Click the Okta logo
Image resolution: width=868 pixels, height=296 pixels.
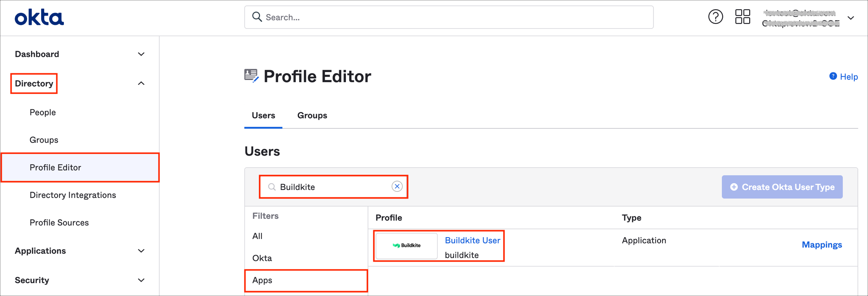pyautogui.click(x=39, y=18)
